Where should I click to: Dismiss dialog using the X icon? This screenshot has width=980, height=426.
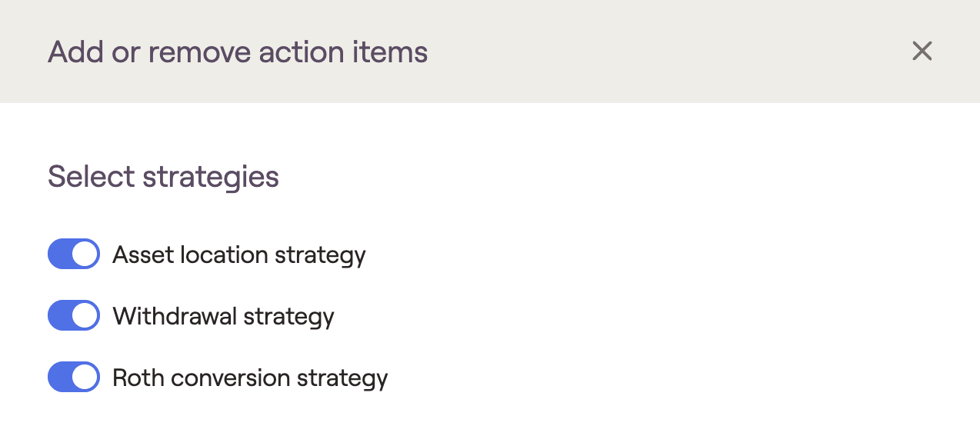pos(922,52)
